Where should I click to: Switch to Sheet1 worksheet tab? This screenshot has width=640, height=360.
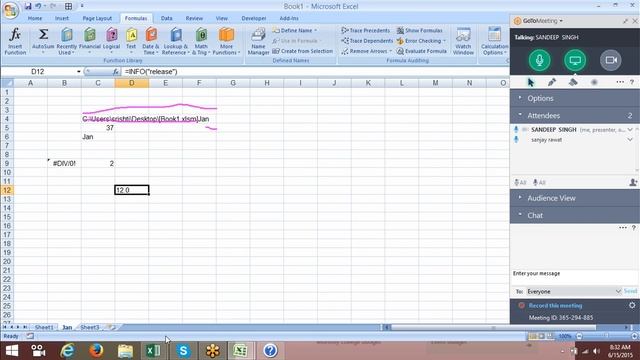(44, 327)
